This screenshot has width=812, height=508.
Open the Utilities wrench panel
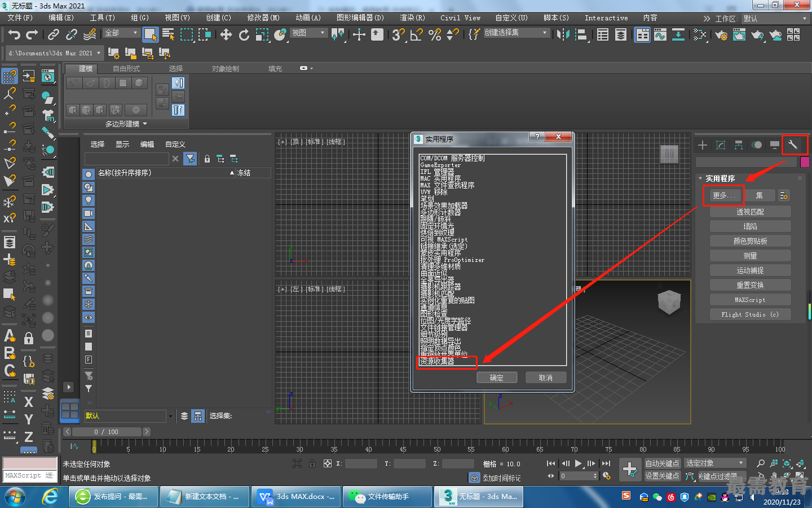pyautogui.click(x=792, y=144)
